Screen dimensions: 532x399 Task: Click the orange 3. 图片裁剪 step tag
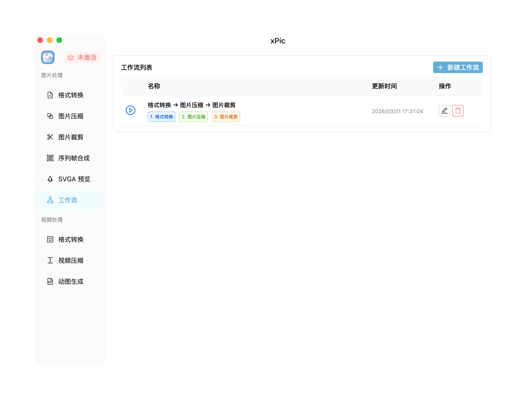pyautogui.click(x=226, y=117)
